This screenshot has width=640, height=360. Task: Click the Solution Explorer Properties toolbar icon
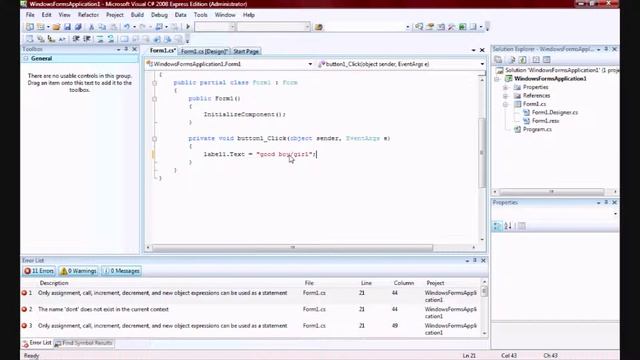click(498, 60)
